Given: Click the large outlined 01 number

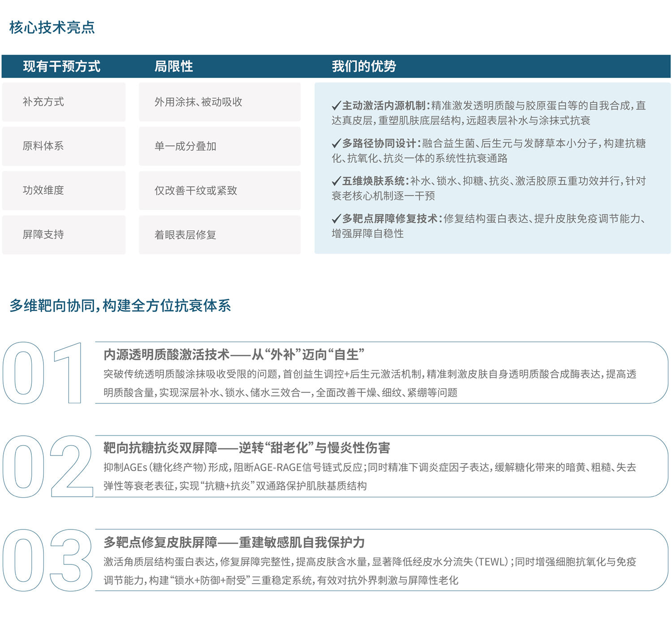Looking at the screenshot, I should click(x=43, y=373).
